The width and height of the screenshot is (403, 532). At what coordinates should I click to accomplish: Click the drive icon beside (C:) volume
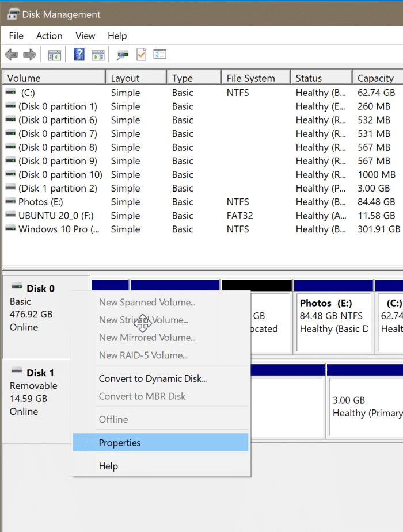tap(10, 92)
